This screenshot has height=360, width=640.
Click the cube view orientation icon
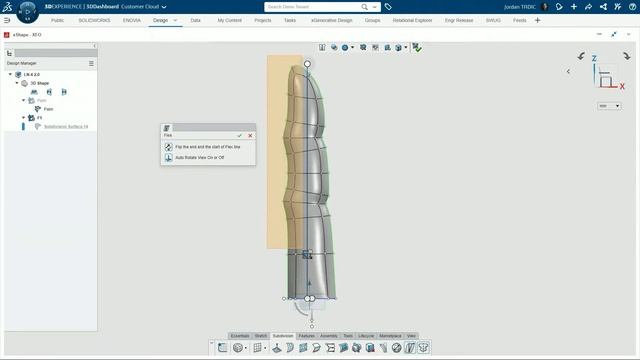[x=398, y=47]
